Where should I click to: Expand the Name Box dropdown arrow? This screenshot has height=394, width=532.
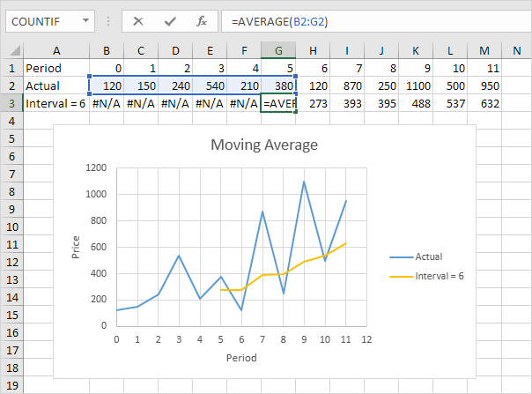pos(85,19)
